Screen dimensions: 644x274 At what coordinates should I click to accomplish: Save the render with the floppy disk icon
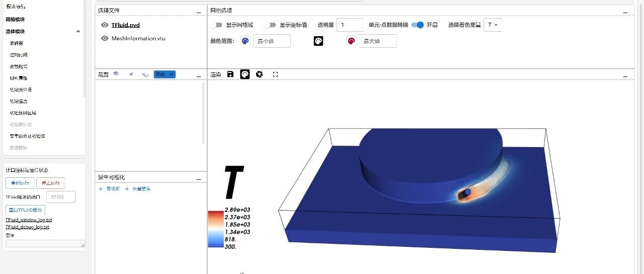(x=230, y=74)
